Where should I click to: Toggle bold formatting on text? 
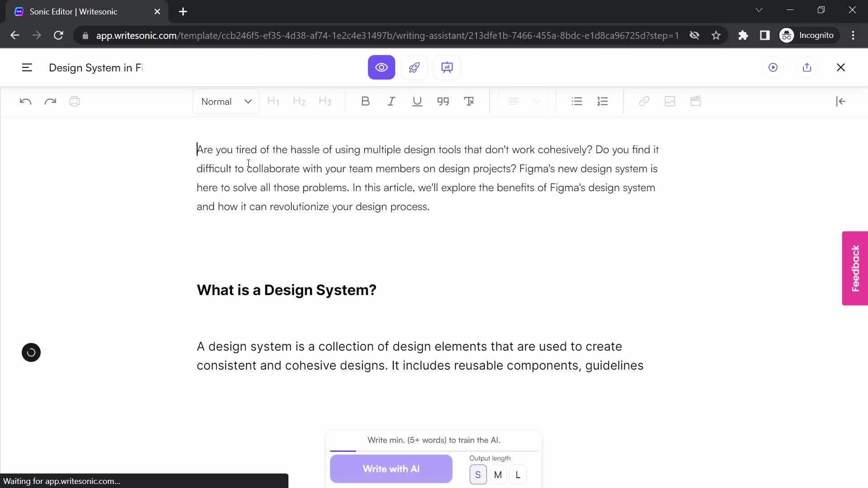coord(364,101)
